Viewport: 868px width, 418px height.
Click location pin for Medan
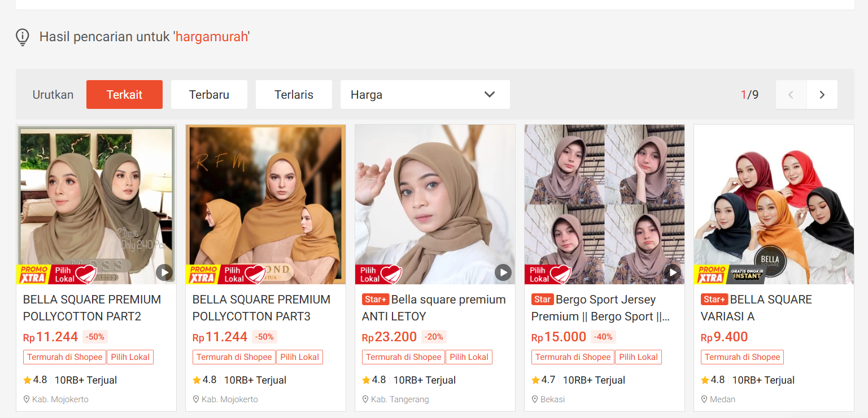(x=704, y=399)
